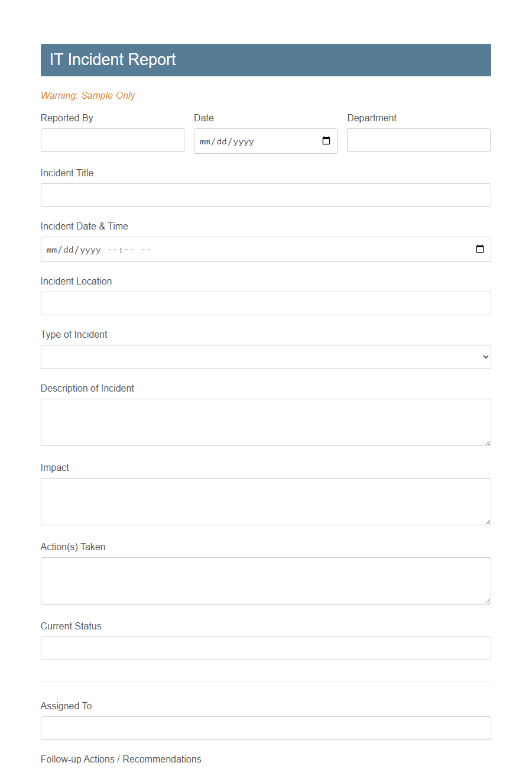This screenshot has width=532, height=769.
Task: Click the Assigned To input box
Action: (x=265, y=728)
